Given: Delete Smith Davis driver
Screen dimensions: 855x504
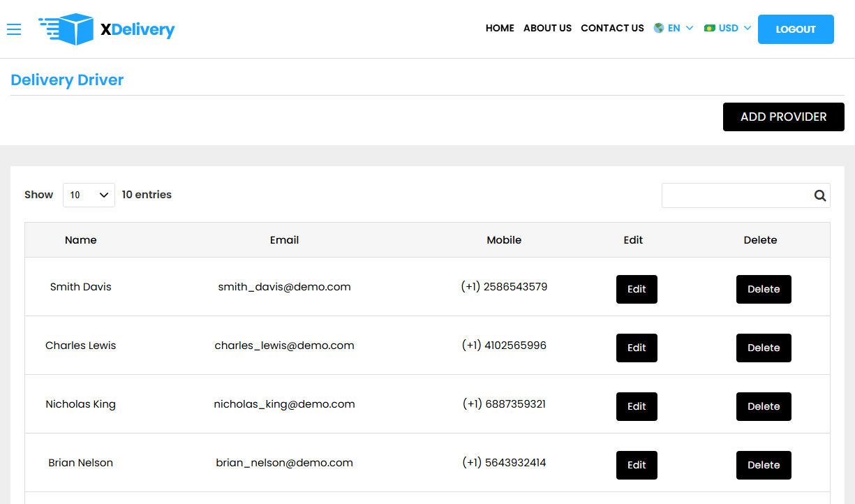Looking at the screenshot, I should tap(764, 289).
